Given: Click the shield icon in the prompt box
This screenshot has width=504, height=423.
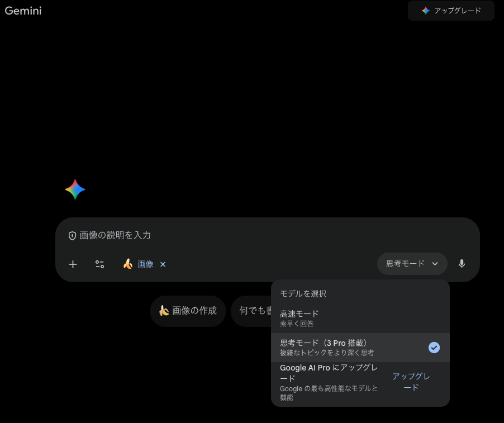Looking at the screenshot, I should pos(72,236).
